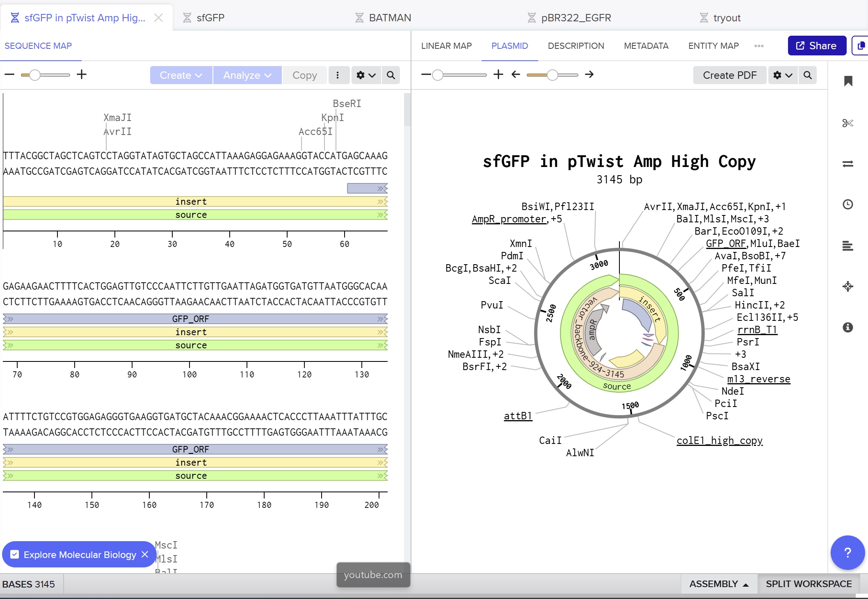868x599 pixels.
Task: Open the three-dot more options button
Action: pos(338,75)
